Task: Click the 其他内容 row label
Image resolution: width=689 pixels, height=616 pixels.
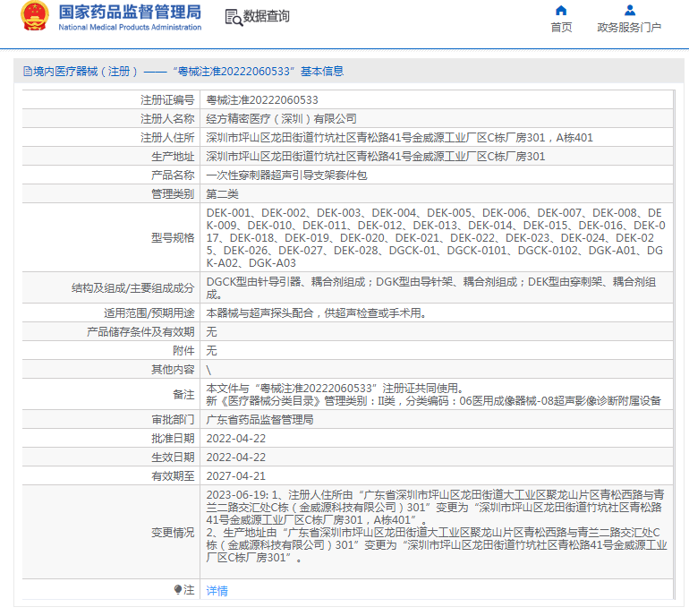Action: (173, 370)
